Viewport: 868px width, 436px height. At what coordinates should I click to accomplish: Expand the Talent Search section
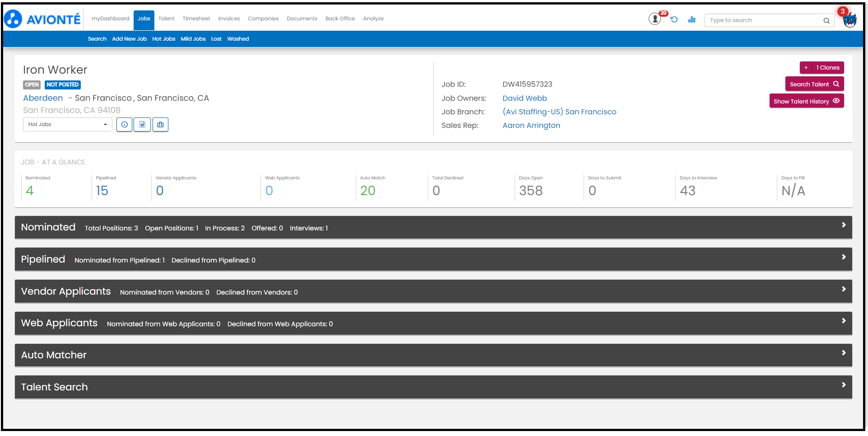pos(433,387)
